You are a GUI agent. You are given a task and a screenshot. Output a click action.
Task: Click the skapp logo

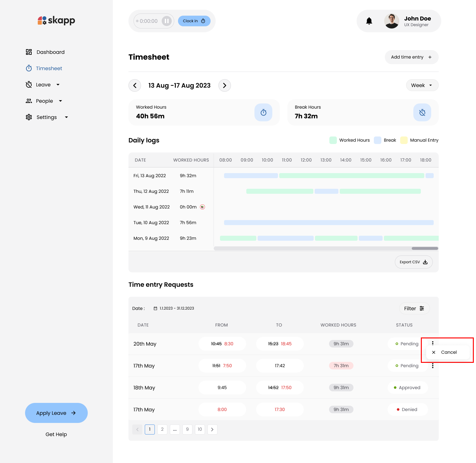(56, 21)
